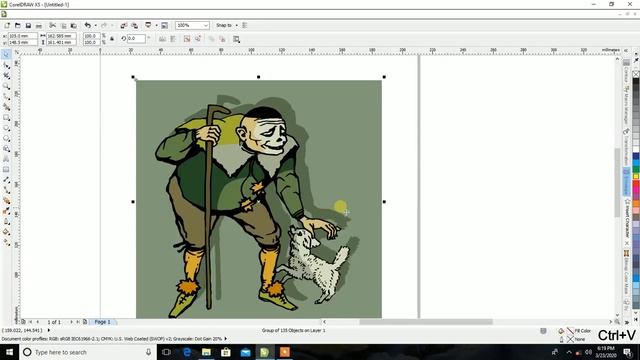Open the Snap to dropdown
Image resolution: width=640 pixels, height=360 pixels.
(227, 25)
